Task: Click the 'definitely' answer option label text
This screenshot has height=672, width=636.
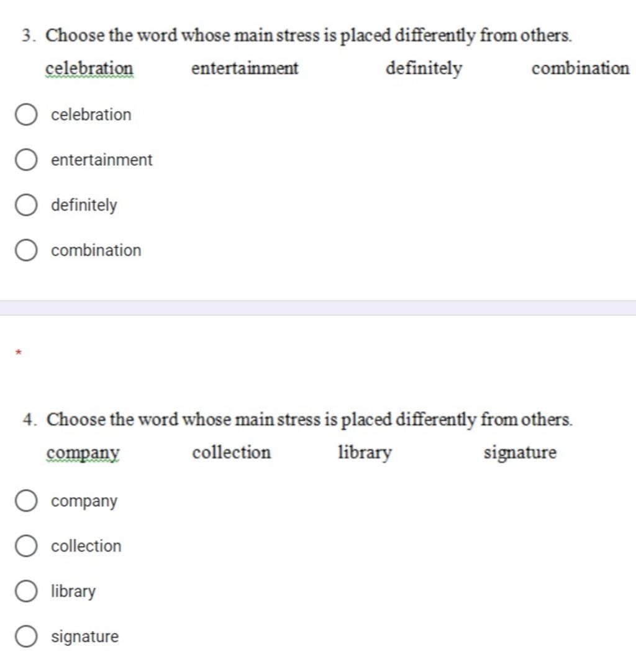Action: [84, 206]
